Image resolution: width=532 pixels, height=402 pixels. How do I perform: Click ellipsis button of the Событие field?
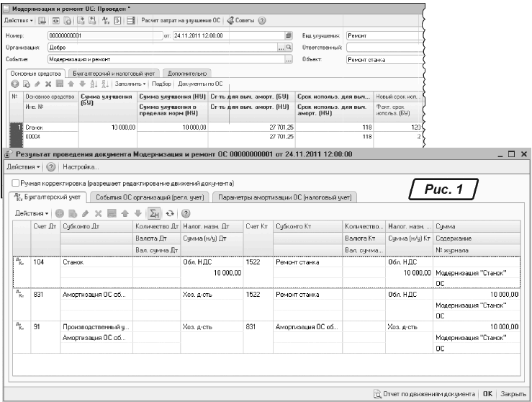pos(289,61)
